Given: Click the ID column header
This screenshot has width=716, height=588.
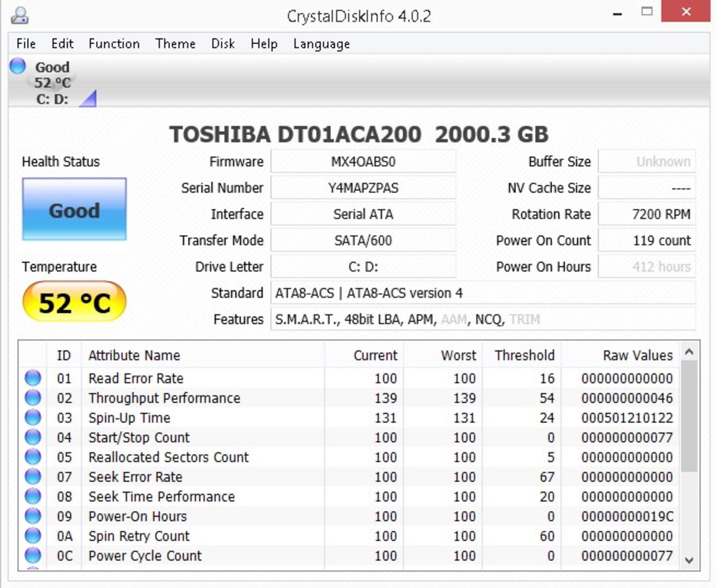Looking at the screenshot, I should [64, 355].
